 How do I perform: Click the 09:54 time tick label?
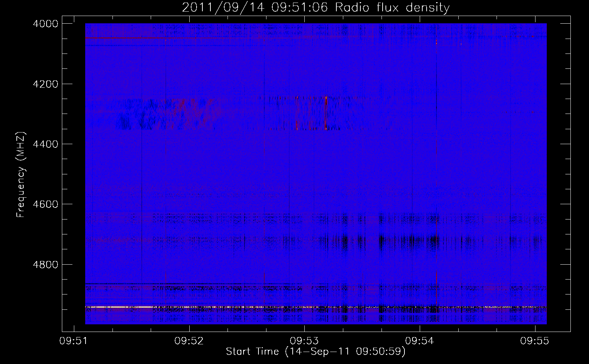pos(420,341)
